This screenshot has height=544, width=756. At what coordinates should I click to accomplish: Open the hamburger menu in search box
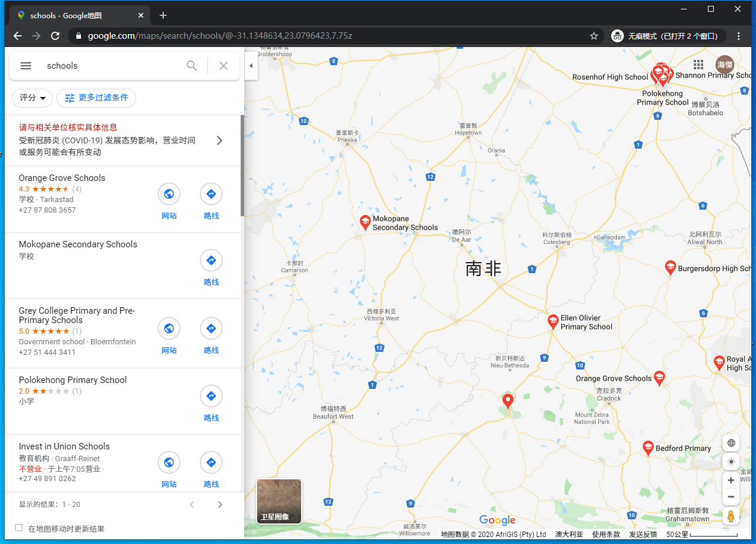click(x=26, y=66)
